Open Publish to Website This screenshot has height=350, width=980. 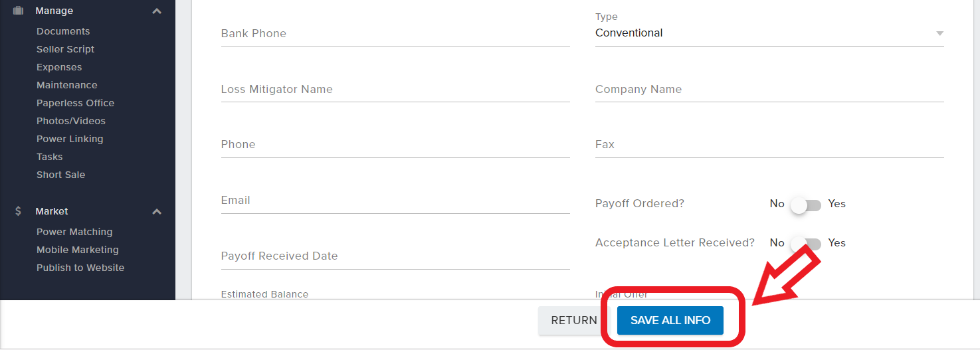[x=80, y=268]
